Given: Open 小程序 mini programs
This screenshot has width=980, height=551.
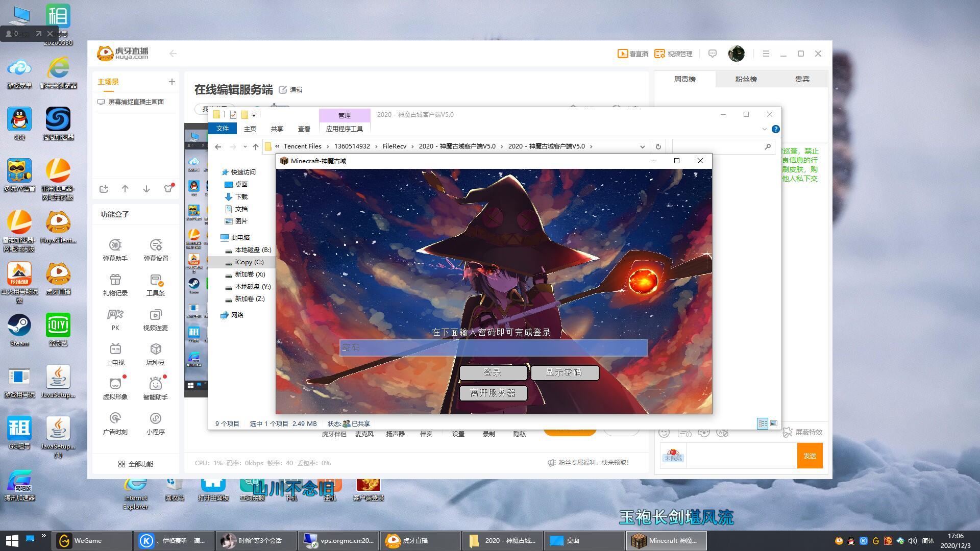Looking at the screenshot, I should (156, 423).
